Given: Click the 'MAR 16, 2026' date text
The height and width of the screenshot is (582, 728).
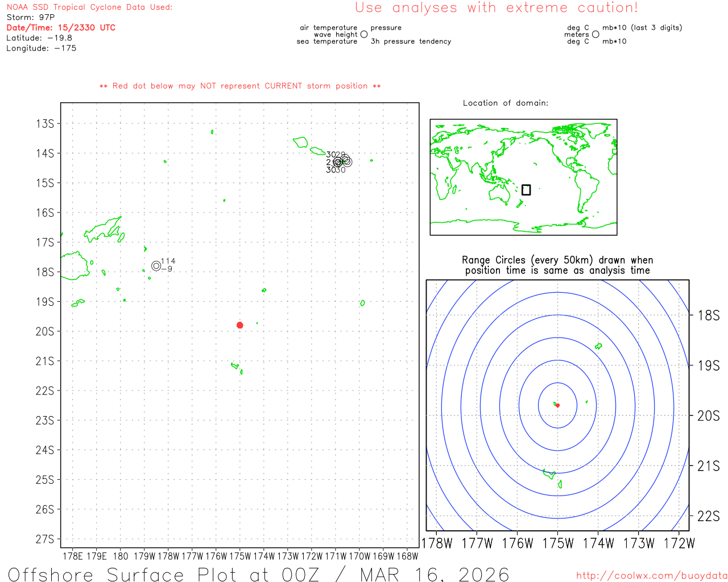Looking at the screenshot, I should pos(435,575).
